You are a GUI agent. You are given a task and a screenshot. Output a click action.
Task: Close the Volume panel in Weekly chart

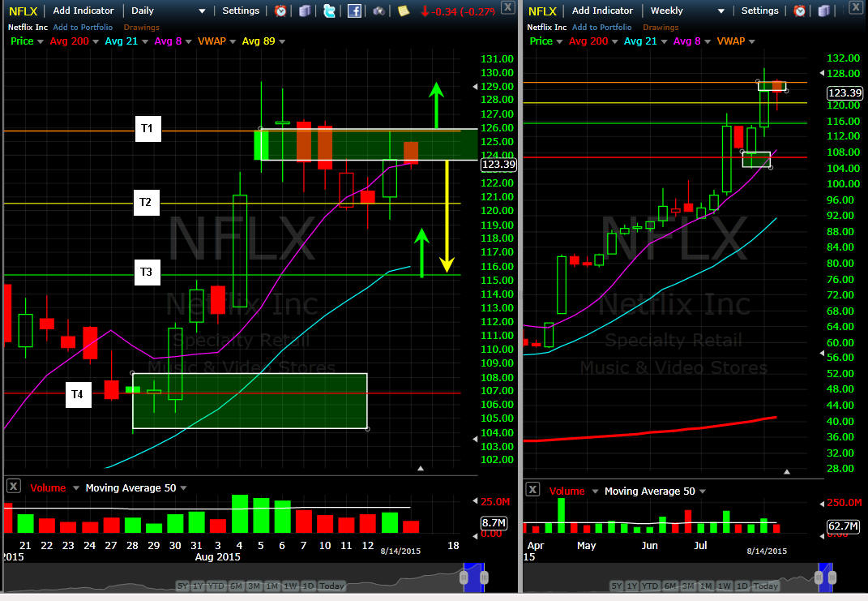[532, 490]
